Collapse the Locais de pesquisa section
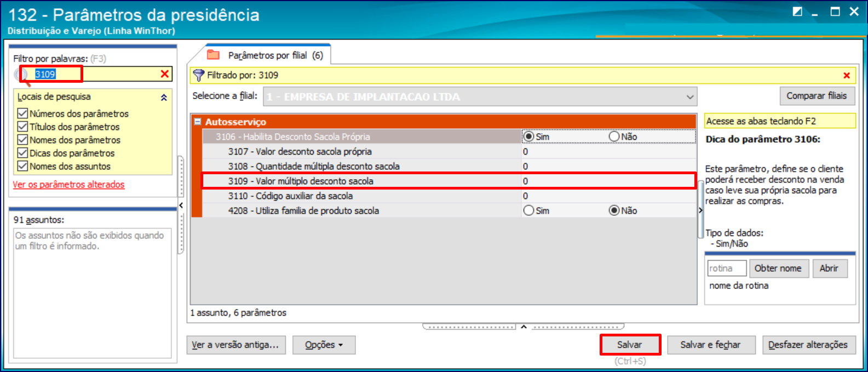Image resolution: width=868 pixels, height=372 pixels. [x=164, y=98]
